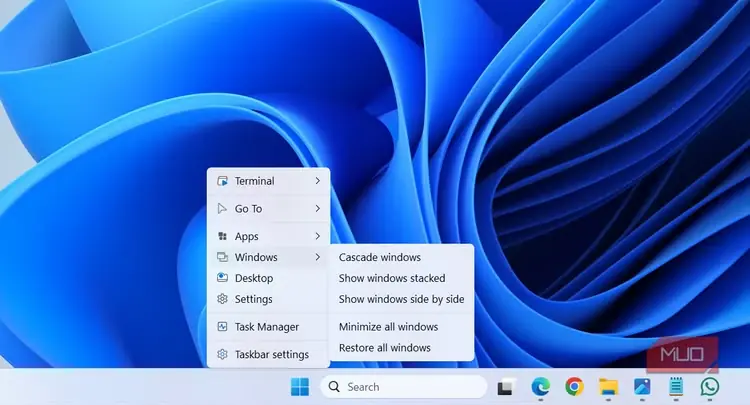Open Settings from the context menu

268,299
